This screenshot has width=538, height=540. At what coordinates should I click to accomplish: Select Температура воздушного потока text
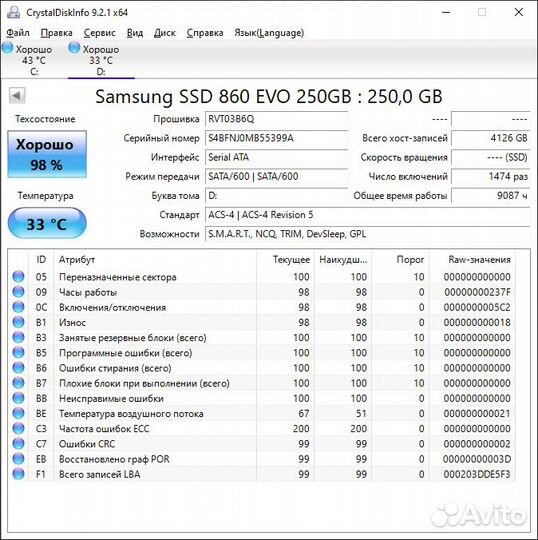[x=131, y=413]
